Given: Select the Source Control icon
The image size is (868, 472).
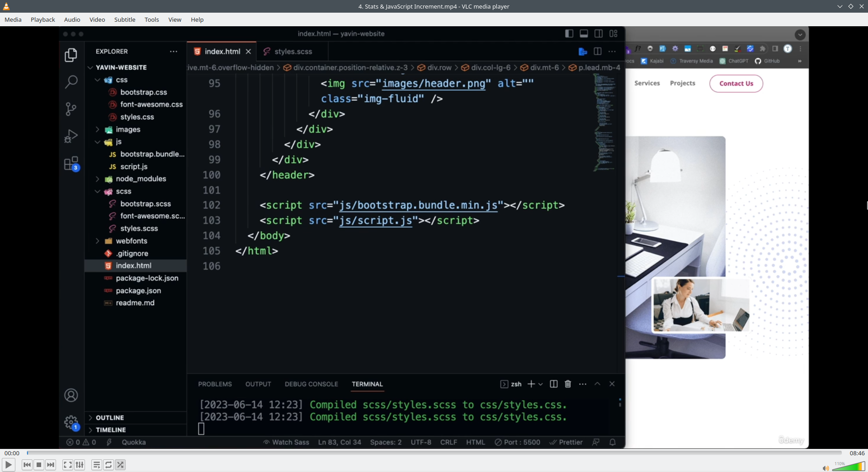Looking at the screenshot, I should pos(71,109).
